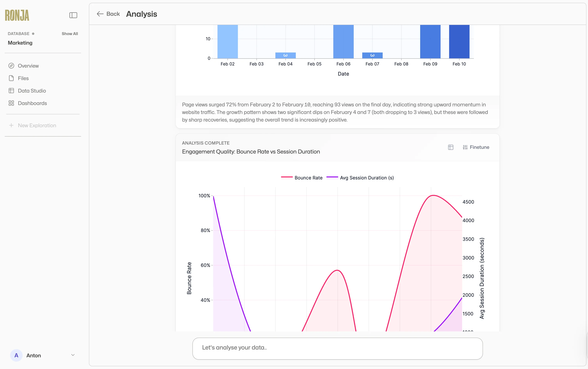588x369 pixels.
Task: Open the Marketing database selector
Action: pos(20,43)
